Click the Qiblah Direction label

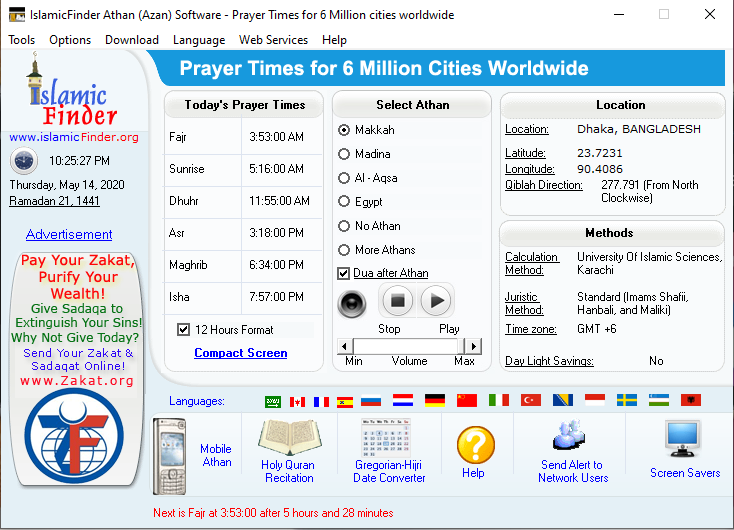pyautogui.click(x=543, y=185)
